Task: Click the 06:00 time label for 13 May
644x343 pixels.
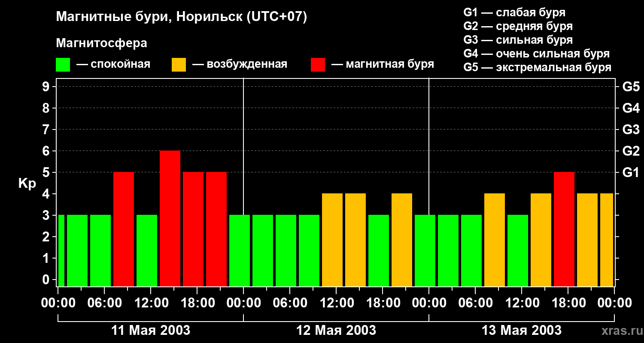Action: (475, 303)
